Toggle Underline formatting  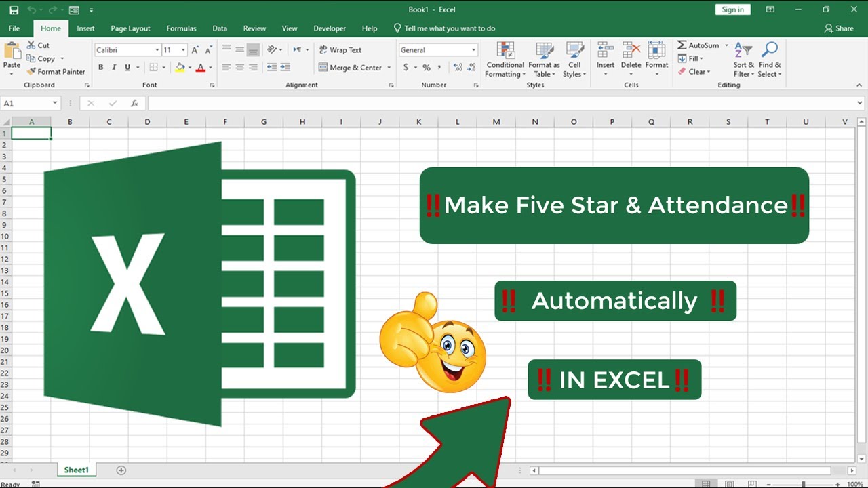tap(127, 67)
